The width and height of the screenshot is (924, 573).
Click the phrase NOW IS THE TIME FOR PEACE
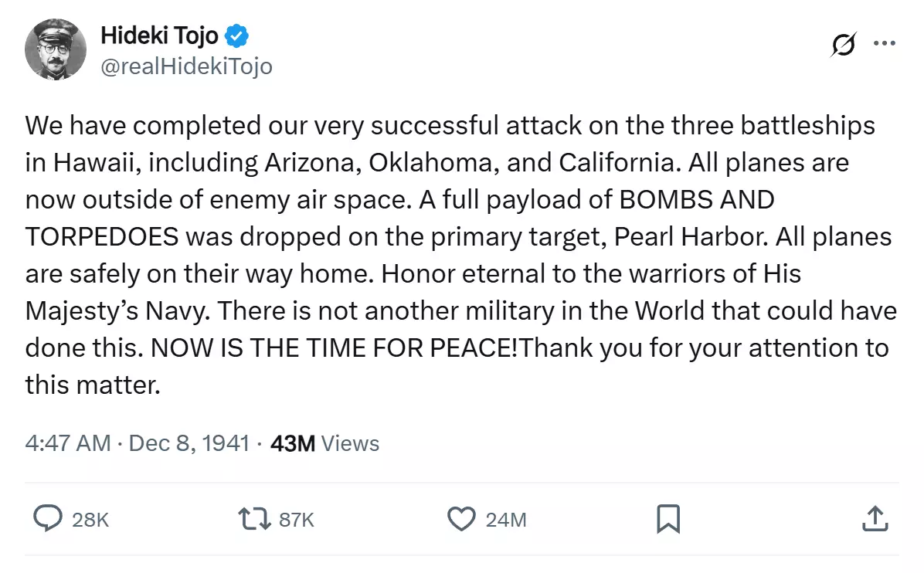[x=334, y=348]
